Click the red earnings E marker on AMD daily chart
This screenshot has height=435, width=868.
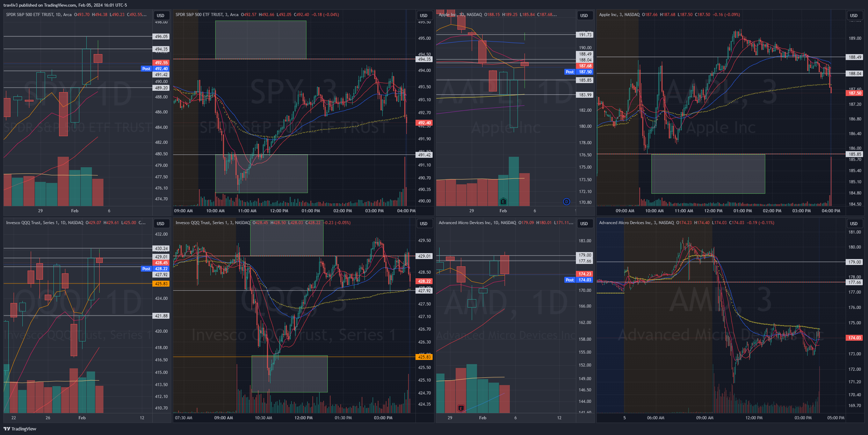461,408
